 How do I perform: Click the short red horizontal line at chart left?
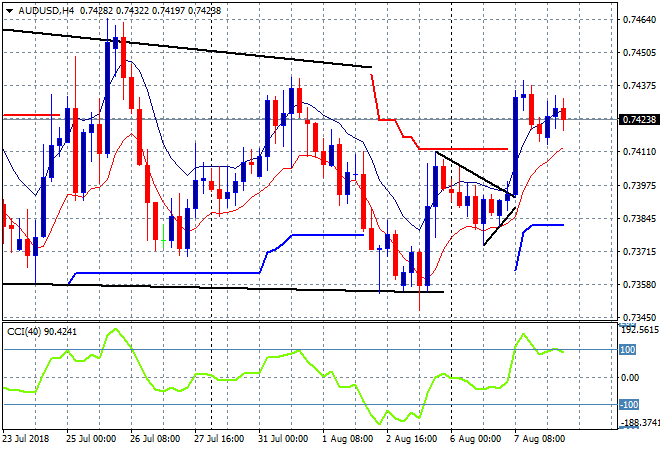tap(32, 115)
